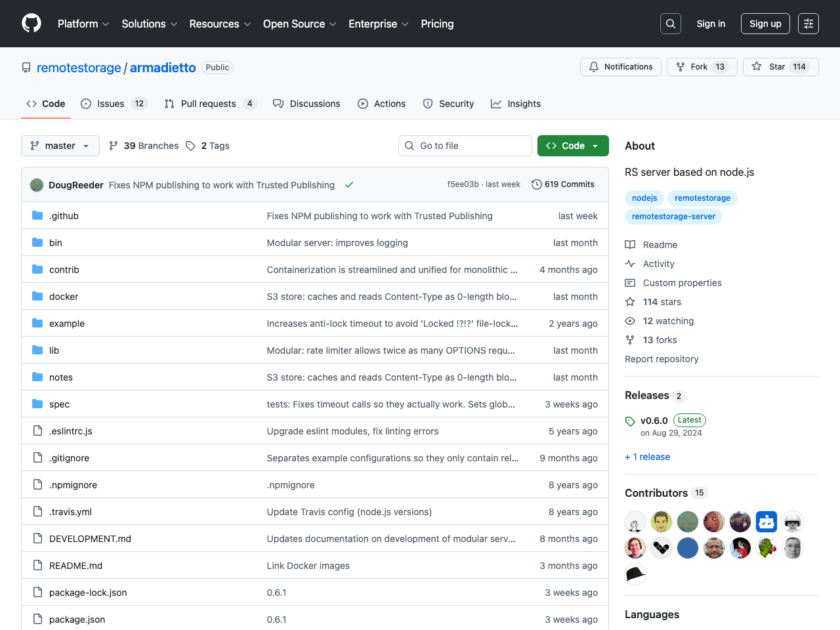
Task: Enable notifications for this repository
Action: [x=620, y=67]
